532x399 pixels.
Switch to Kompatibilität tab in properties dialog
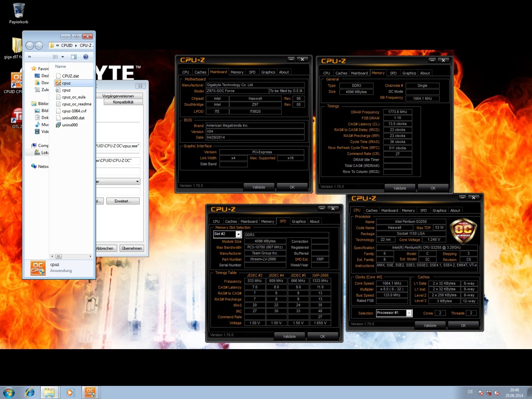[123, 102]
